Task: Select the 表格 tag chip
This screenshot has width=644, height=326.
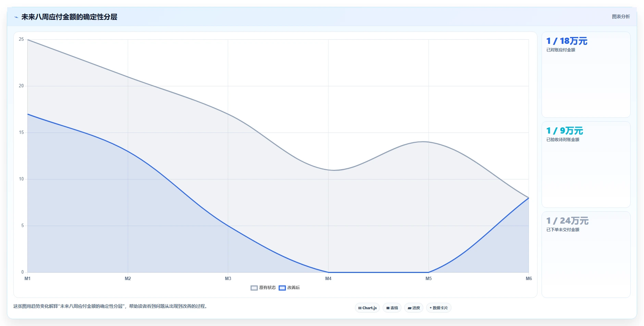Action: pyautogui.click(x=392, y=308)
